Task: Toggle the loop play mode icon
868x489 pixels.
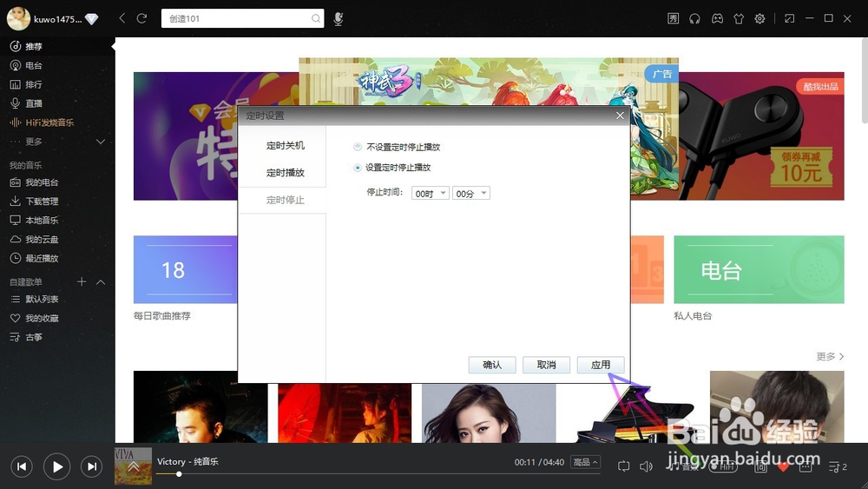Action: [x=623, y=466]
